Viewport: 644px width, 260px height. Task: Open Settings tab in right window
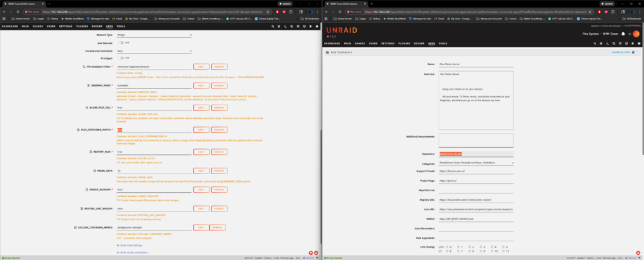pyautogui.click(x=388, y=43)
